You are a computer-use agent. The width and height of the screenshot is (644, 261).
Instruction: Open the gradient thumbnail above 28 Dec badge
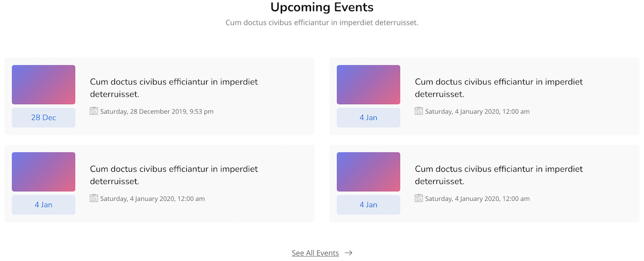(x=43, y=85)
